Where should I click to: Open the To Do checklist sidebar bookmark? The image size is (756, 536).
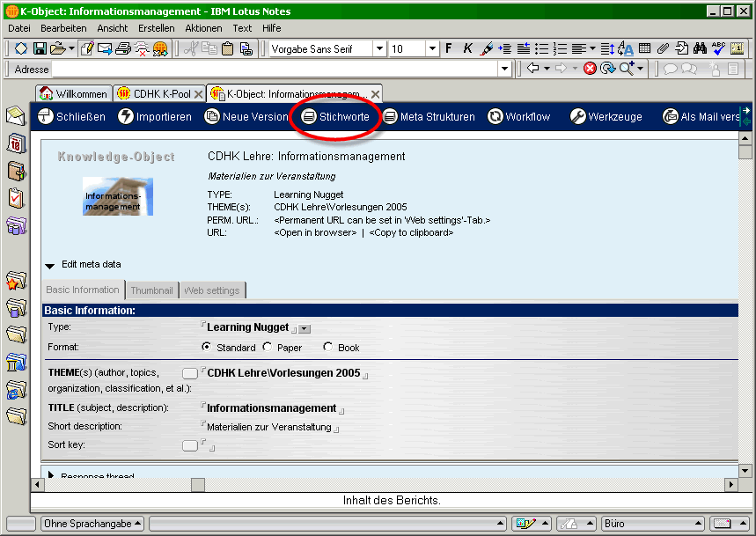point(16,198)
